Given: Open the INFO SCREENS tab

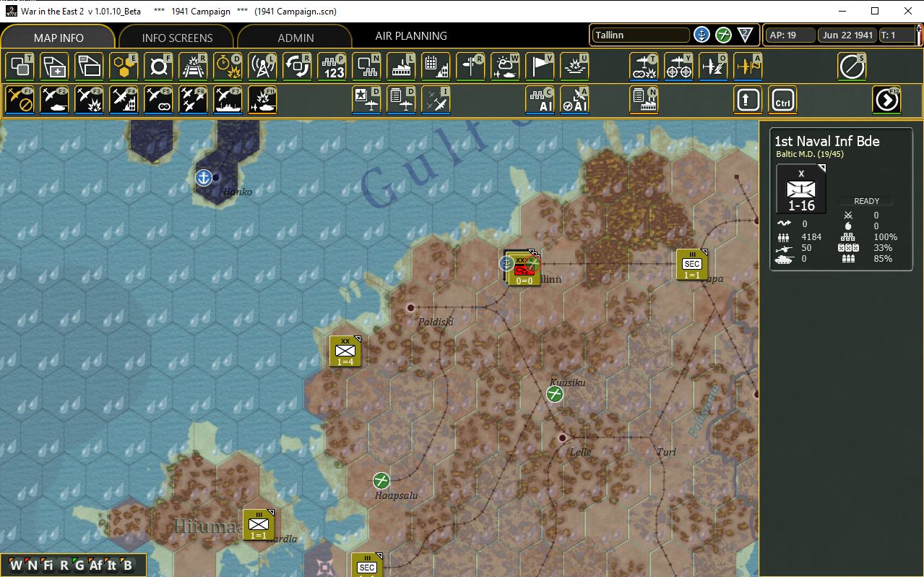Looking at the screenshot, I should [177, 37].
